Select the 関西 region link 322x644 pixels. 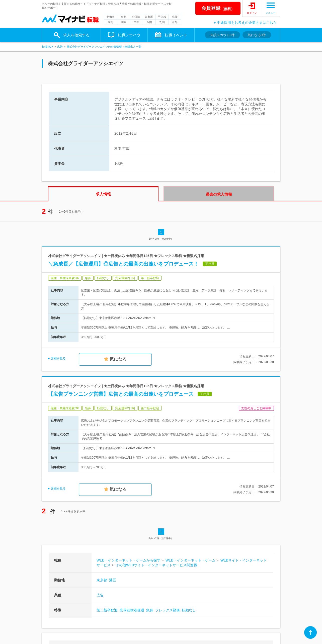tap(124, 22)
